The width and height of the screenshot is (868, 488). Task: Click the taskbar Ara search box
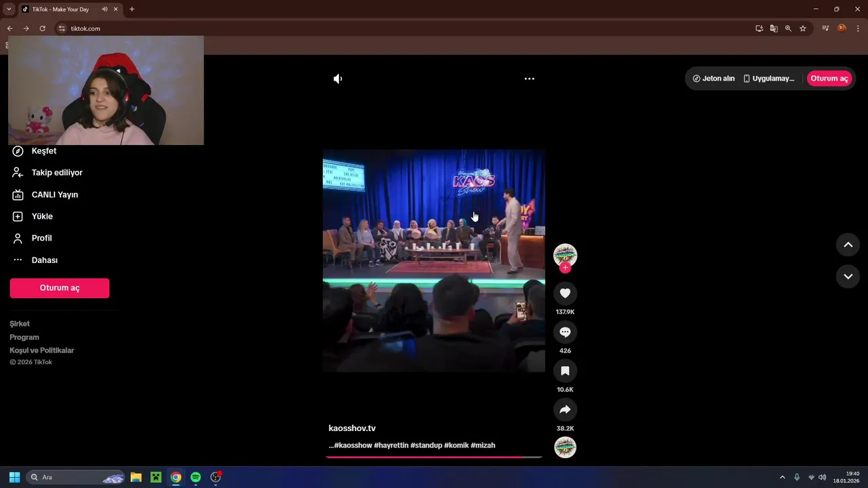[x=75, y=477]
